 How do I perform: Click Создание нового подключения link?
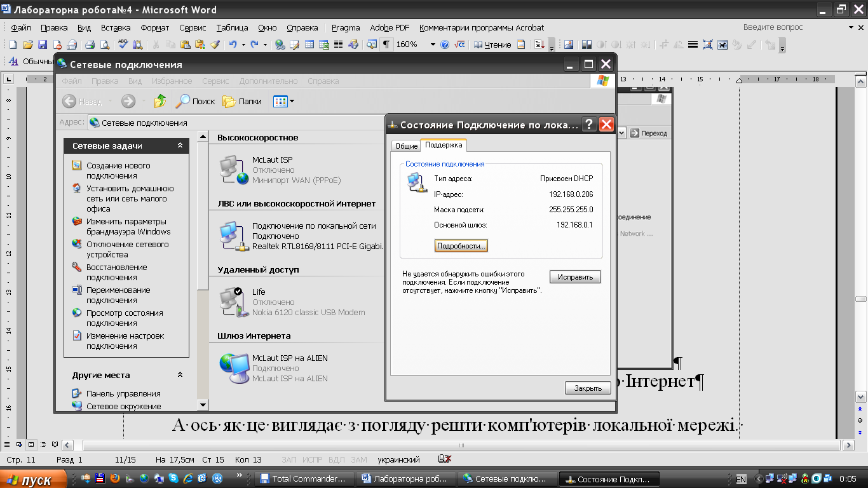click(x=118, y=170)
